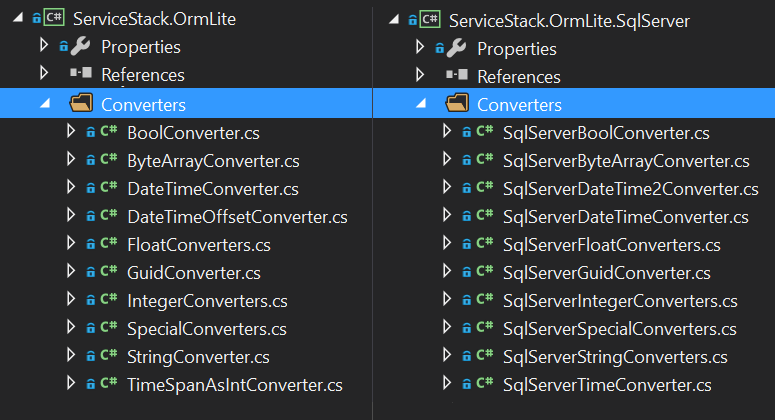Click the C# file icon of DateTimeOffsetConverter.cs
The width and height of the screenshot is (775, 420).
pyautogui.click(x=109, y=215)
